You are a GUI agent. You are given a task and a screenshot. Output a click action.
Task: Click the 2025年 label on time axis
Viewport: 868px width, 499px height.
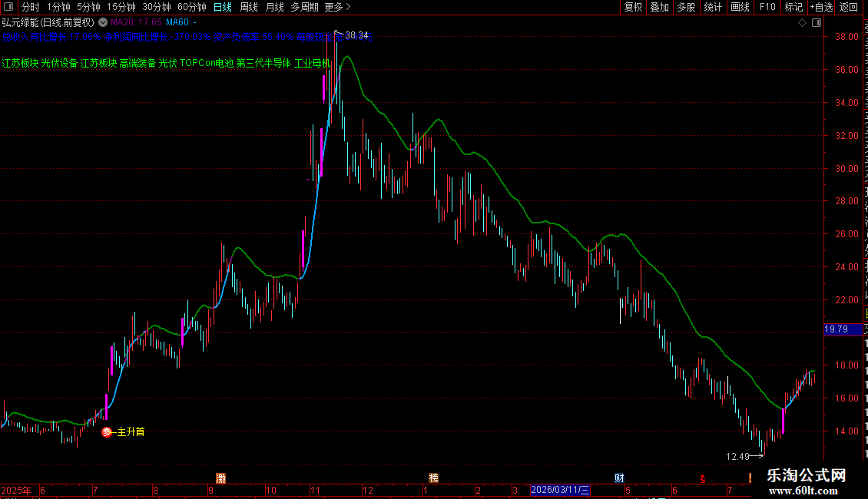pyautogui.click(x=15, y=490)
